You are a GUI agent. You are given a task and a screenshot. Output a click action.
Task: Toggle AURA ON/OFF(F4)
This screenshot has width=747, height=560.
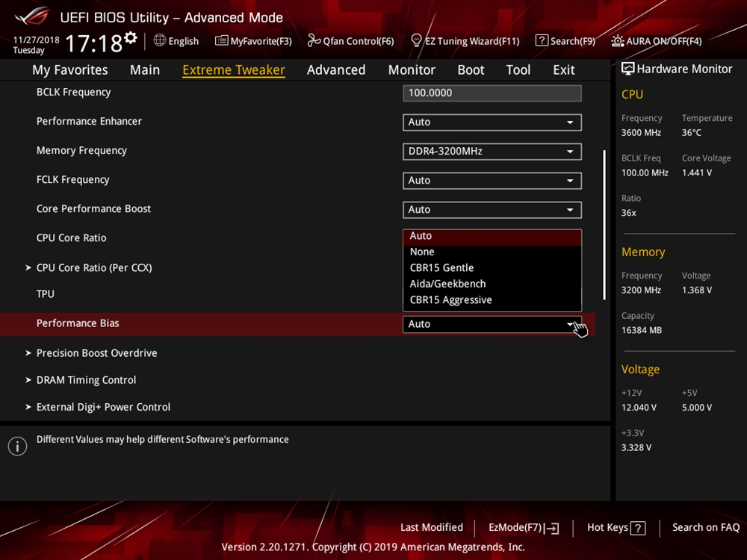click(657, 41)
